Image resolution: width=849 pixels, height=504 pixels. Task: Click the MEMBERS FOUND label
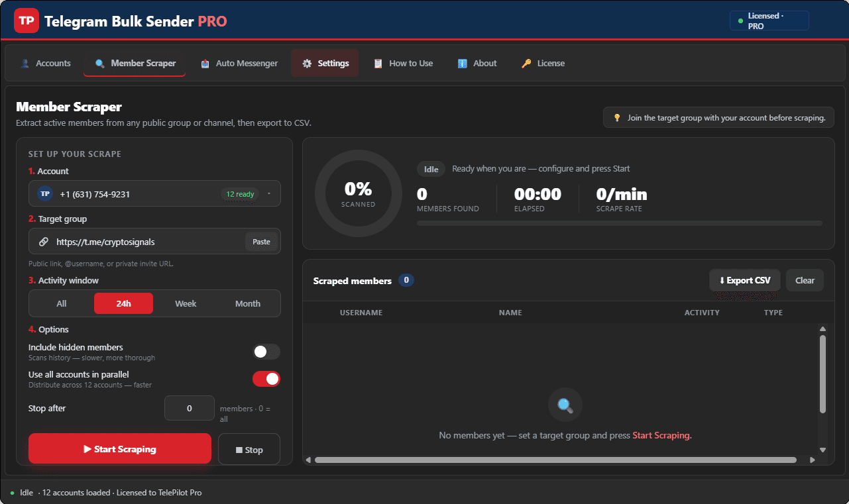pyautogui.click(x=448, y=209)
